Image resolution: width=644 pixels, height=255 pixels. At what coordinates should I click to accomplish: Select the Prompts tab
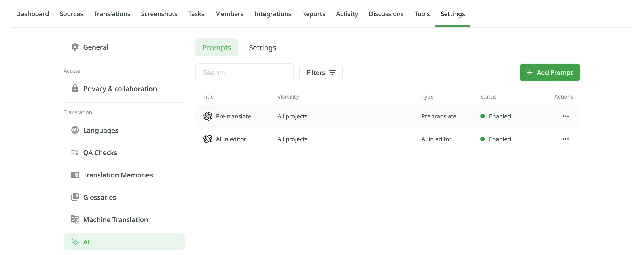(217, 47)
